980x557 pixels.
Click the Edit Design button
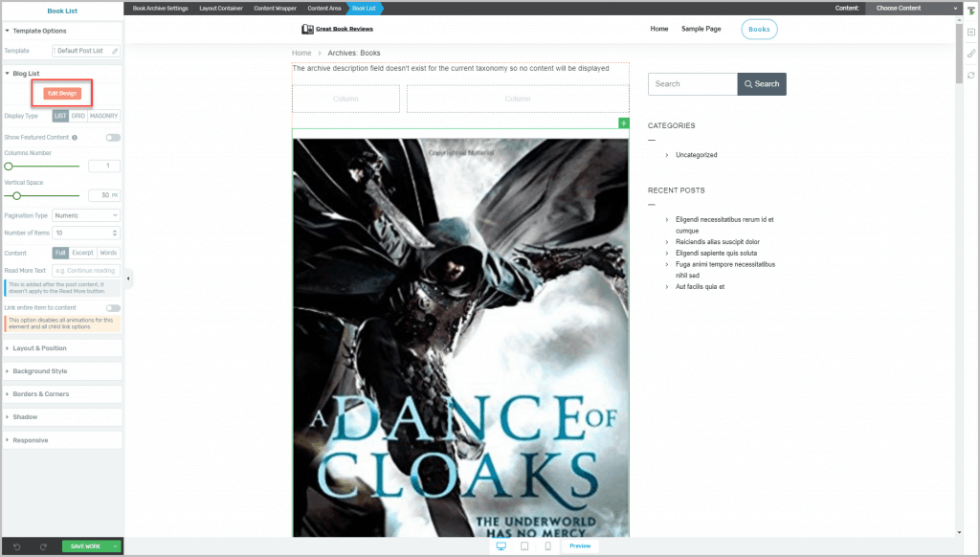(x=62, y=93)
